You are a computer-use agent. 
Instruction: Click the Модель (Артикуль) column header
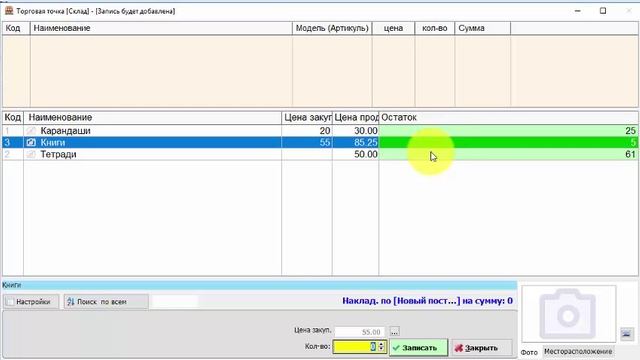coord(332,28)
